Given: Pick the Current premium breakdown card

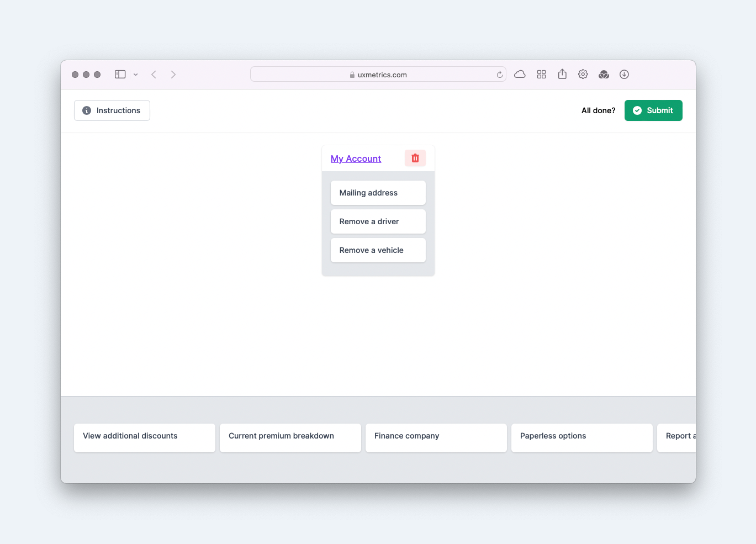Looking at the screenshot, I should coord(290,438).
